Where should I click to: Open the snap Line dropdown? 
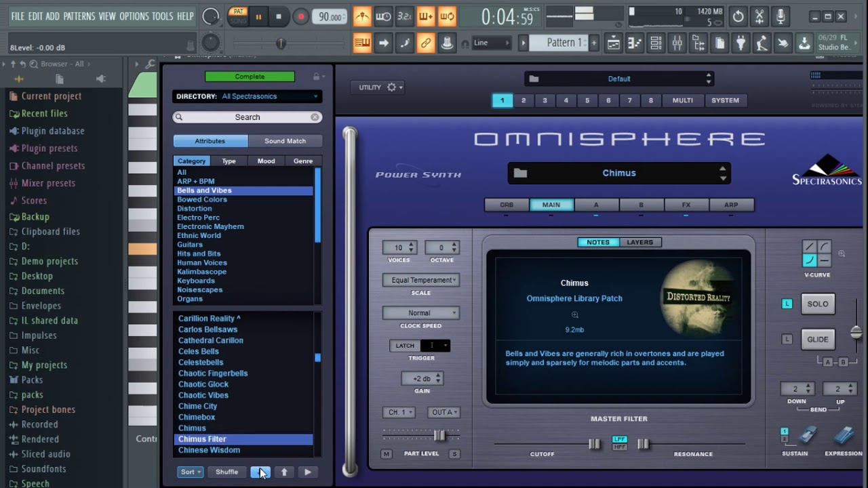click(492, 43)
